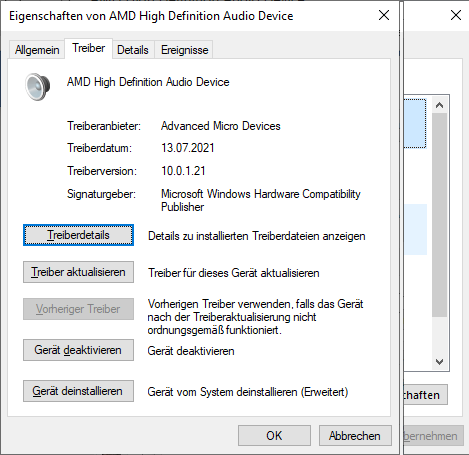469x455 pixels.
Task: Open Treiberdetails button
Action: point(78,235)
